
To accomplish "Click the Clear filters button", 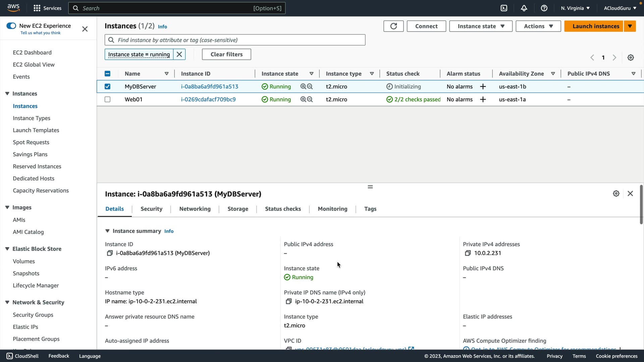I will click(226, 54).
